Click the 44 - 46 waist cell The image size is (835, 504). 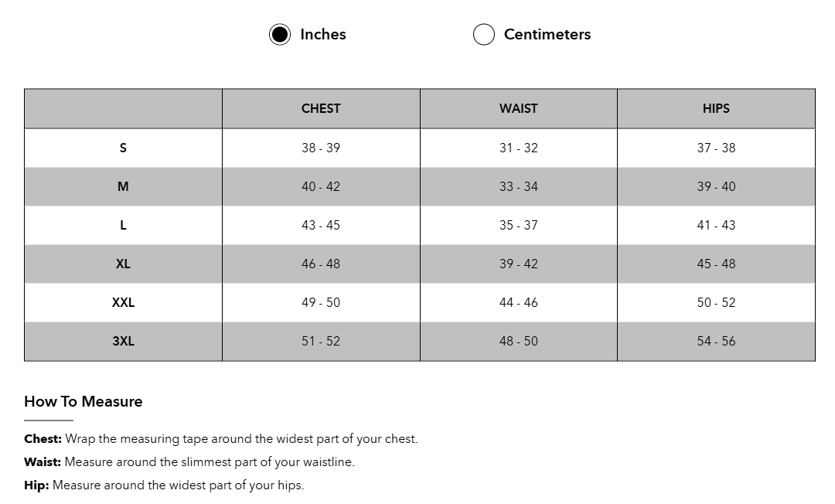(518, 302)
